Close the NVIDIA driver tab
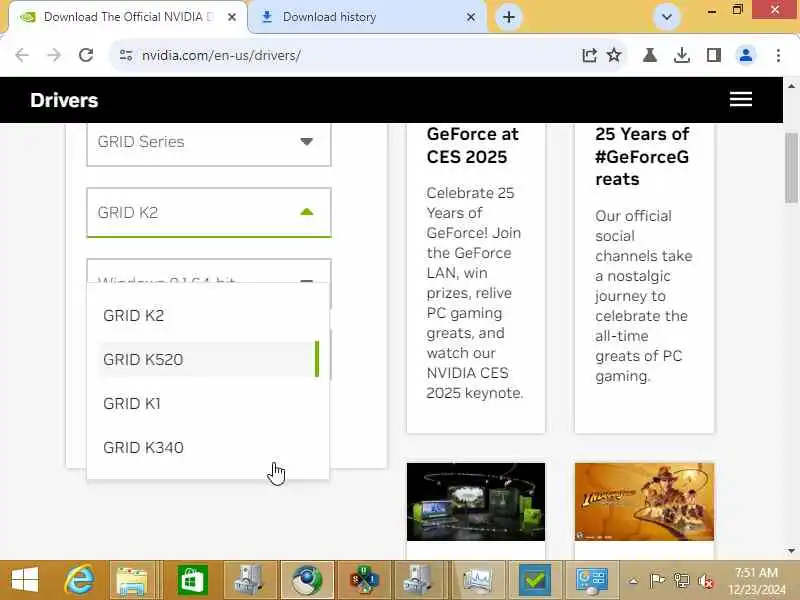 [232, 17]
